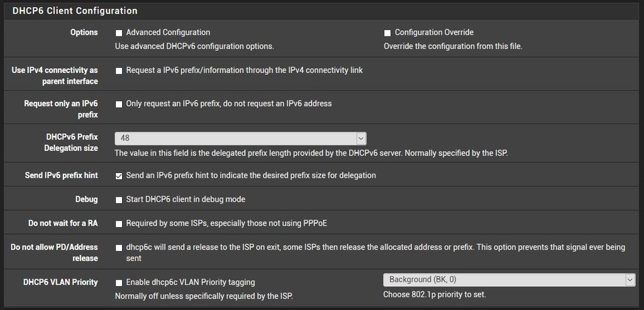Tick the Do not allow PD/Address release box
The height and width of the screenshot is (310, 644).
[x=119, y=248]
